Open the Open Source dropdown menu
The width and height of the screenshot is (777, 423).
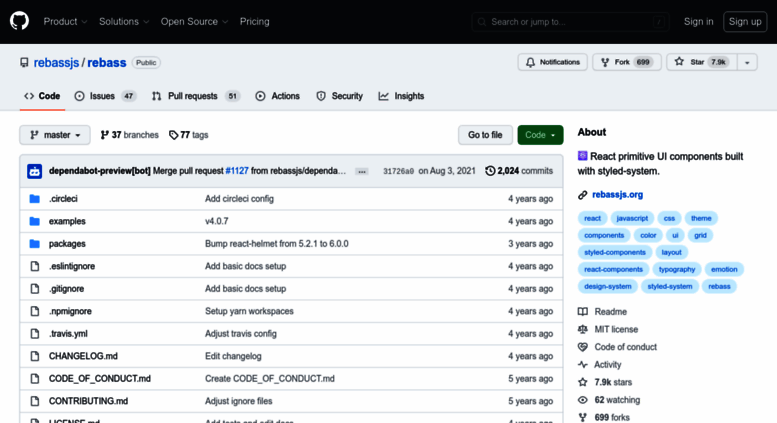tap(194, 21)
